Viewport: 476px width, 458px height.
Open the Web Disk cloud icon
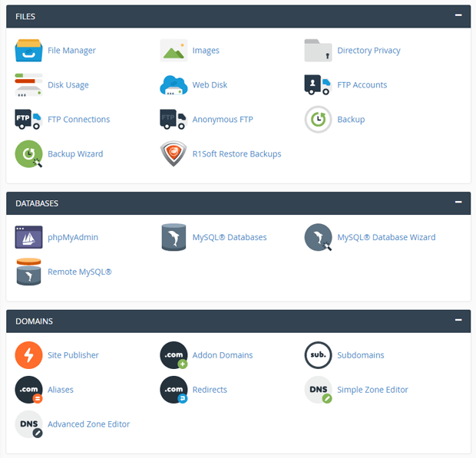click(174, 85)
